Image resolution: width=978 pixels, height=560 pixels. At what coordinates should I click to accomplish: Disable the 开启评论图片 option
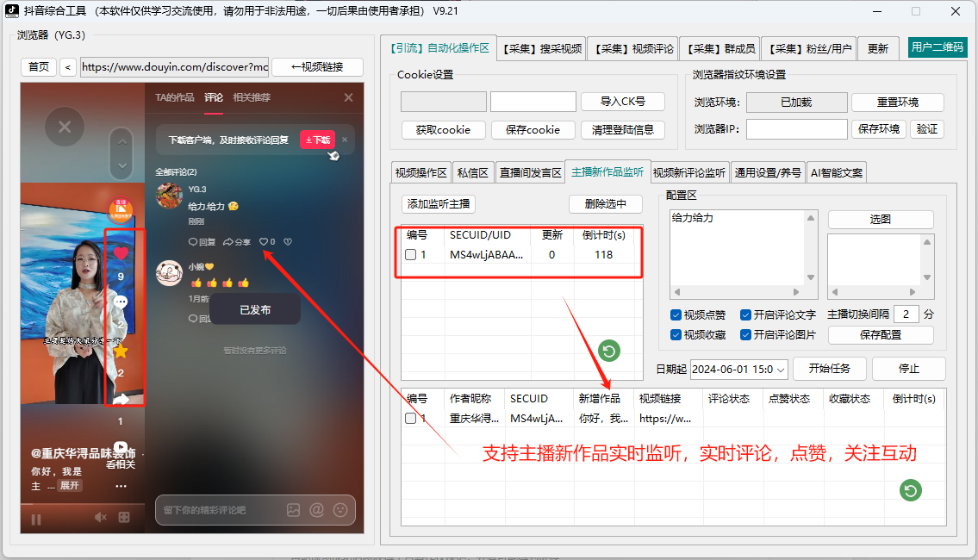coord(746,334)
